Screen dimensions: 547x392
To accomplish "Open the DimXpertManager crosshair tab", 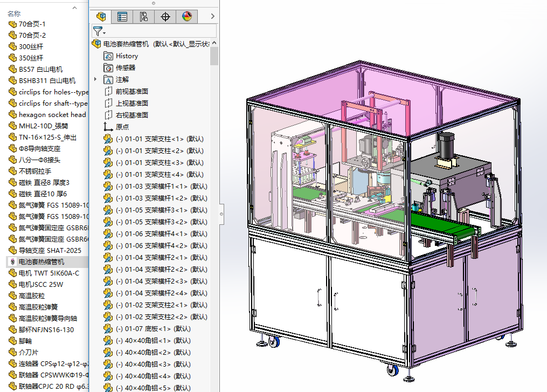I will click(x=165, y=16).
